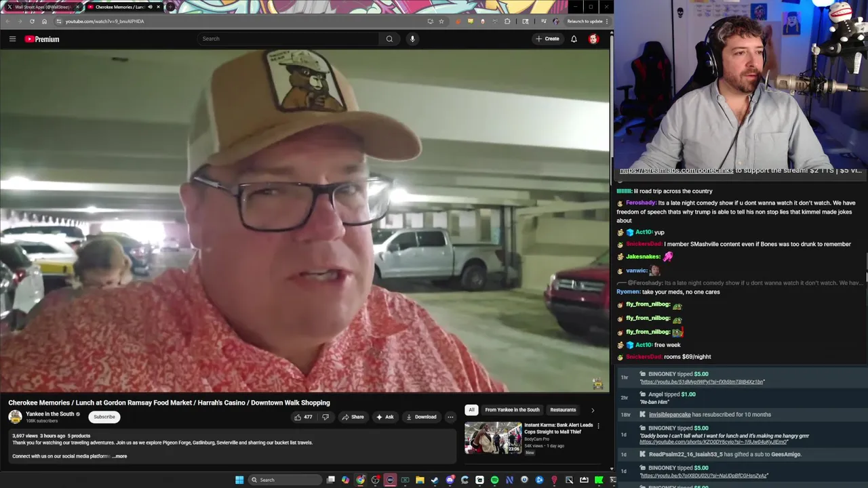Subscribe to Yankee in the South

(x=104, y=417)
